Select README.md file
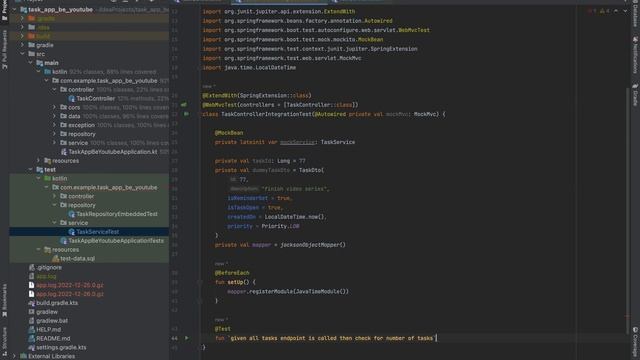Image resolution: width=640 pixels, height=360 pixels. (49, 338)
